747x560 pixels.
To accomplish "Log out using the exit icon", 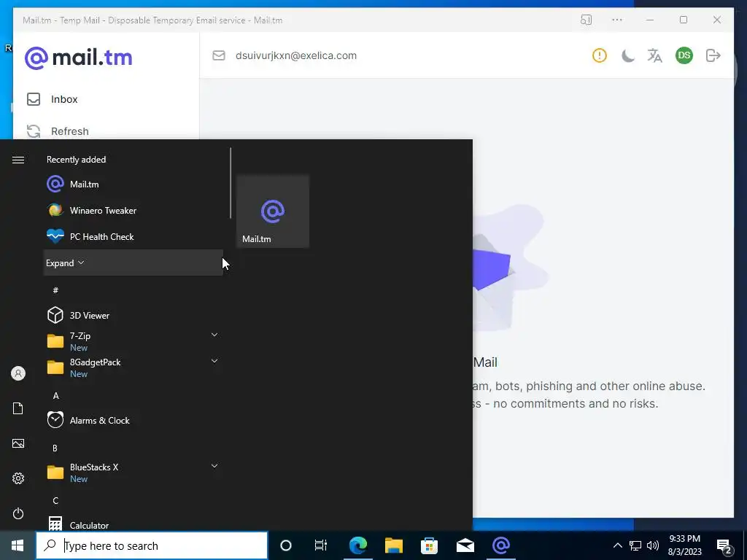I will 713,55.
